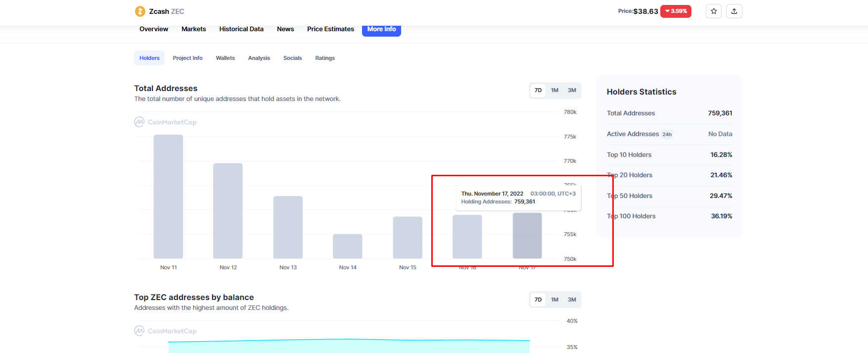Screen dimensions: 868x353
Task: Click the Nov 11 axis label
Action: click(168, 267)
